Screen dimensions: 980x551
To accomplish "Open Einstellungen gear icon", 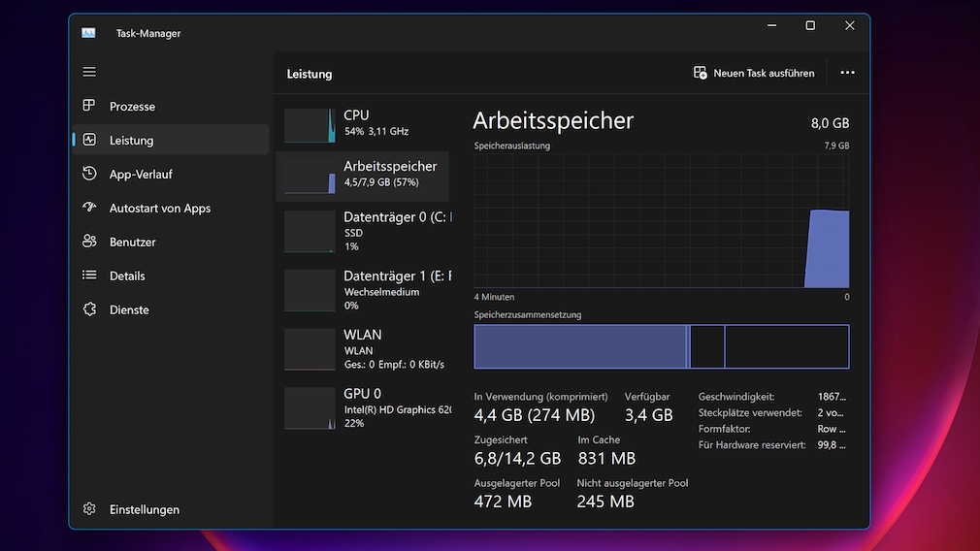I will click(x=89, y=509).
